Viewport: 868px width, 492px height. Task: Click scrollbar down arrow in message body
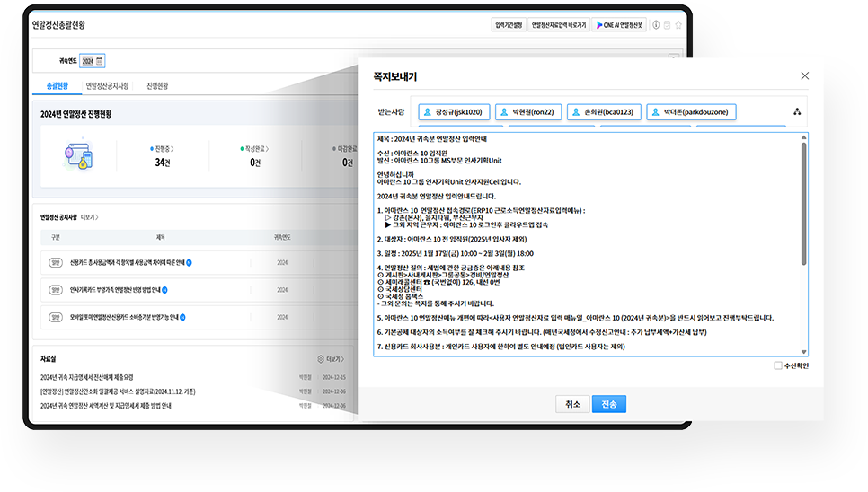pos(804,352)
